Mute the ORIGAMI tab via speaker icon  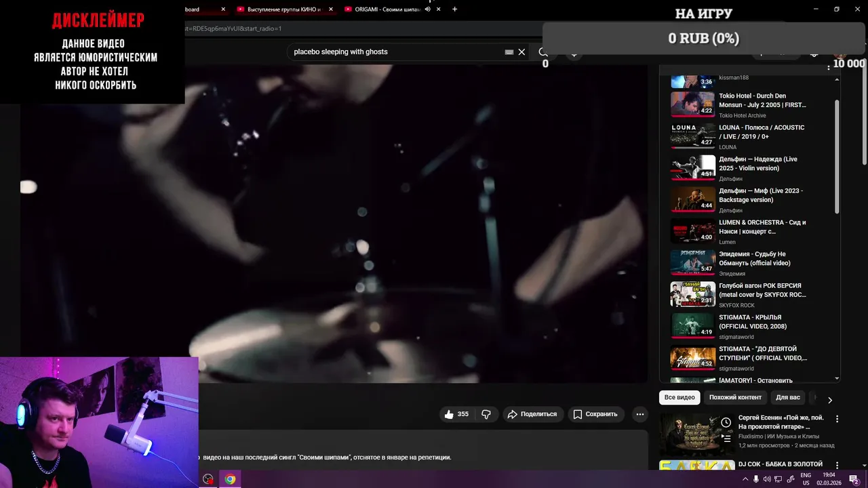pos(428,9)
